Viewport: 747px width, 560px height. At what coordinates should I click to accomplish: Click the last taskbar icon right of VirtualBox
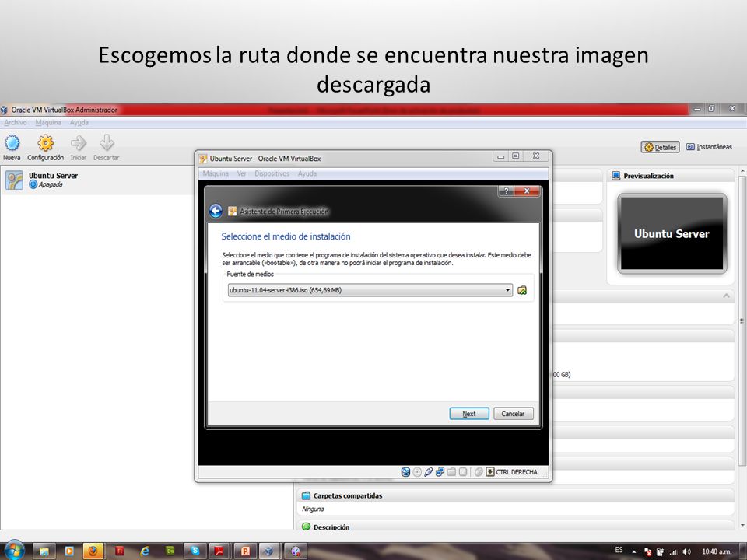(x=296, y=551)
